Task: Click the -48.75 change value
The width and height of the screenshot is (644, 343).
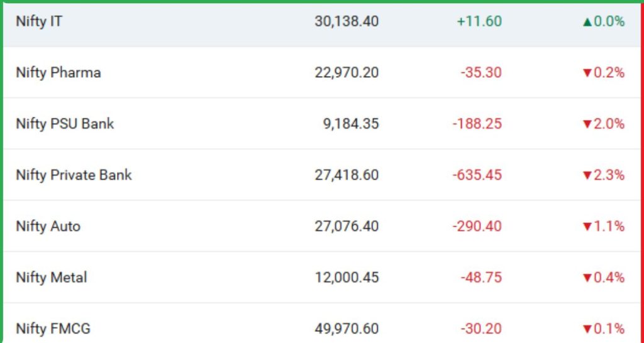Action: [480, 278]
